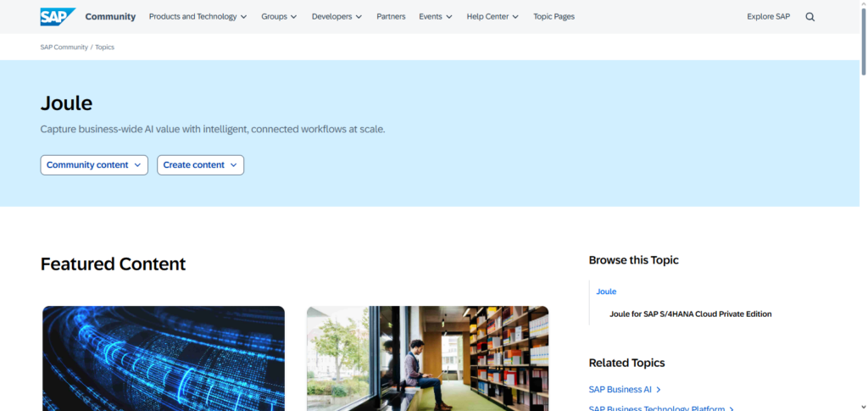Click the Featured Content heading
The width and height of the screenshot is (868, 411).
[x=113, y=264]
